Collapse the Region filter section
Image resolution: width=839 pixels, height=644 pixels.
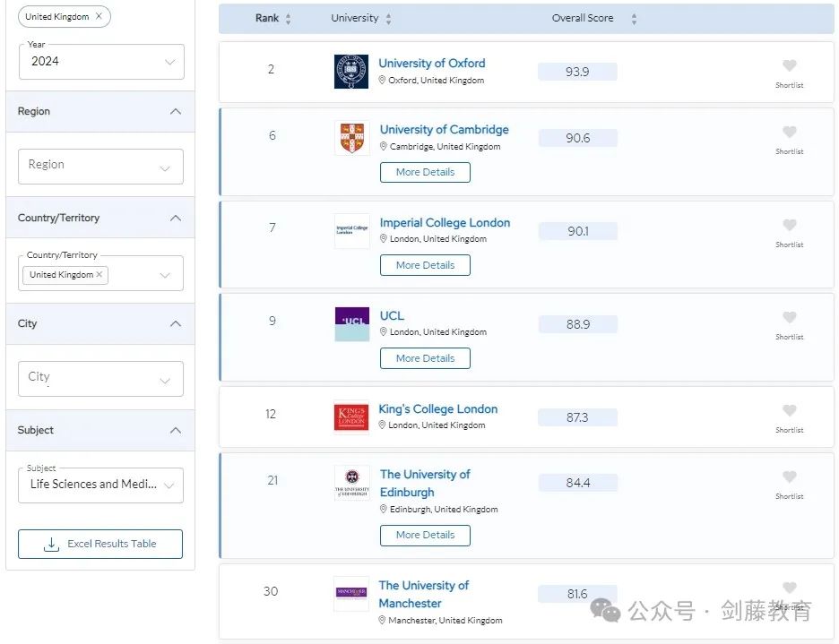pyautogui.click(x=175, y=111)
